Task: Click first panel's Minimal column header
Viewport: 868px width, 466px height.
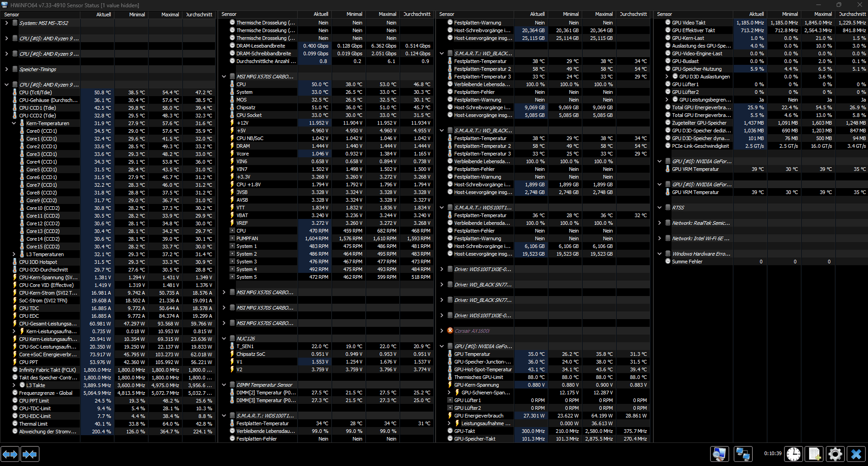Action: (131, 15)
